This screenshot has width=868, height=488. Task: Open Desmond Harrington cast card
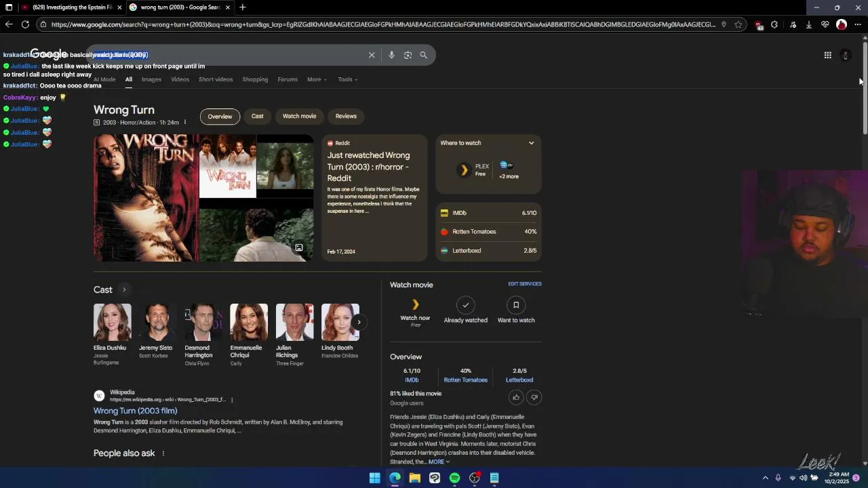point(203,335)
